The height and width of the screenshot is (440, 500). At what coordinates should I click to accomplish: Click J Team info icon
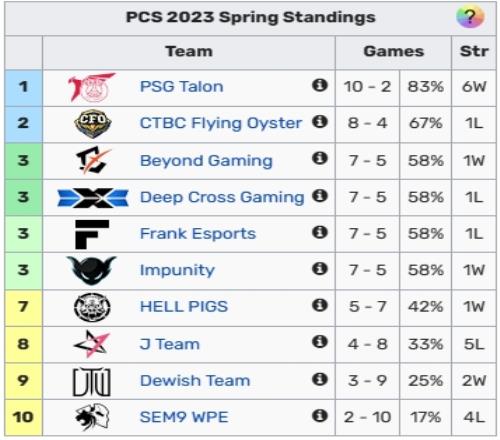click(320, 342)
